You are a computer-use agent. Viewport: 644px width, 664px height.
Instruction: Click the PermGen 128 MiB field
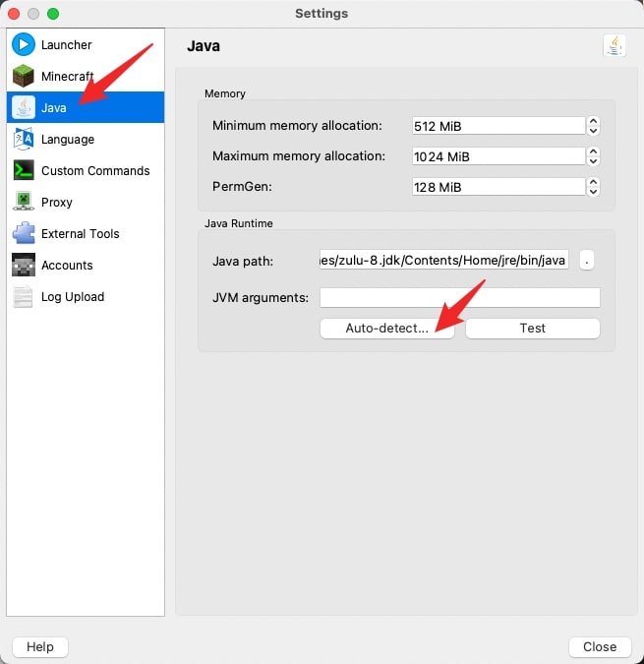tap(498, 187)
